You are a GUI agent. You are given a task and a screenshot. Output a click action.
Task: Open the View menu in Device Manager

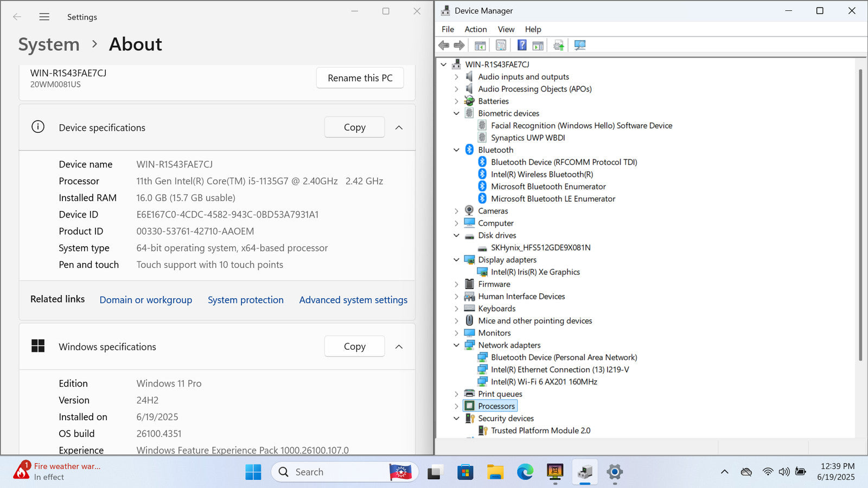pyautogui.click(x=506, y=29)
